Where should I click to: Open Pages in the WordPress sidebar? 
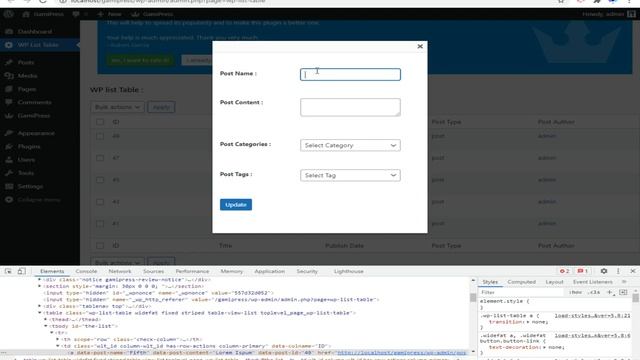pyautogui.click(x=27, y=89)
